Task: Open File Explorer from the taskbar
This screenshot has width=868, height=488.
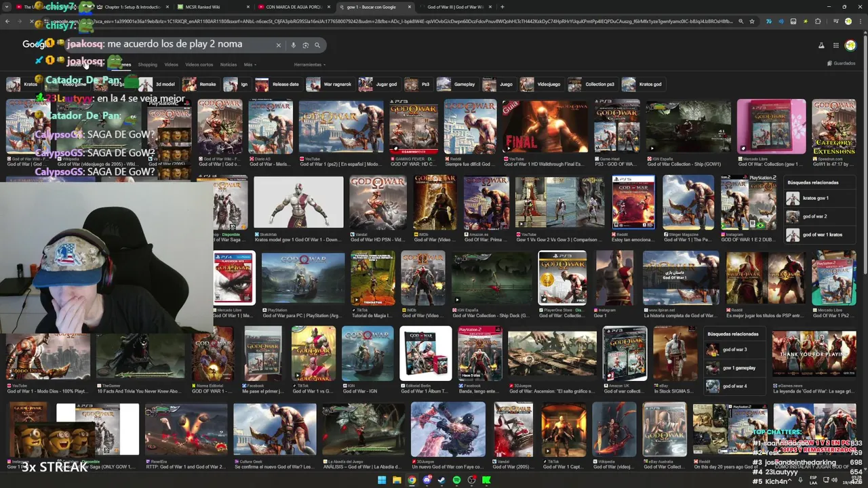Action: [x=397, y=480]
